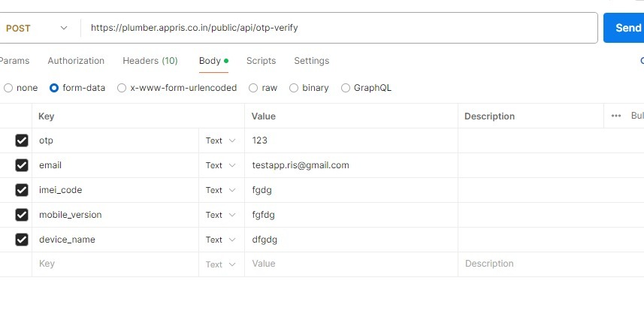Open the Settings tab

311,61
